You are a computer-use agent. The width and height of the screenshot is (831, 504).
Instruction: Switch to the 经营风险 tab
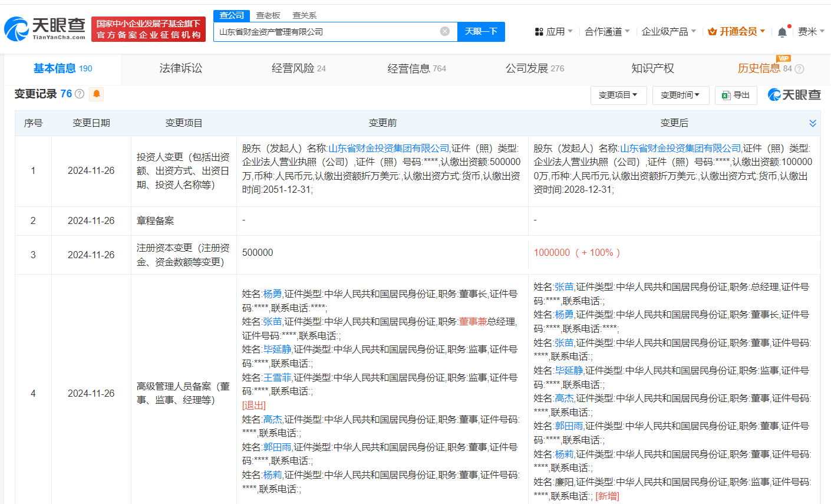(298, 68)
